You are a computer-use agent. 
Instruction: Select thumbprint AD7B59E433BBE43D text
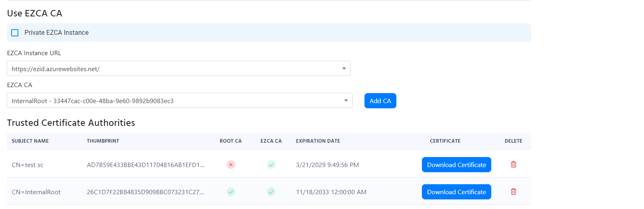point(146,165)
